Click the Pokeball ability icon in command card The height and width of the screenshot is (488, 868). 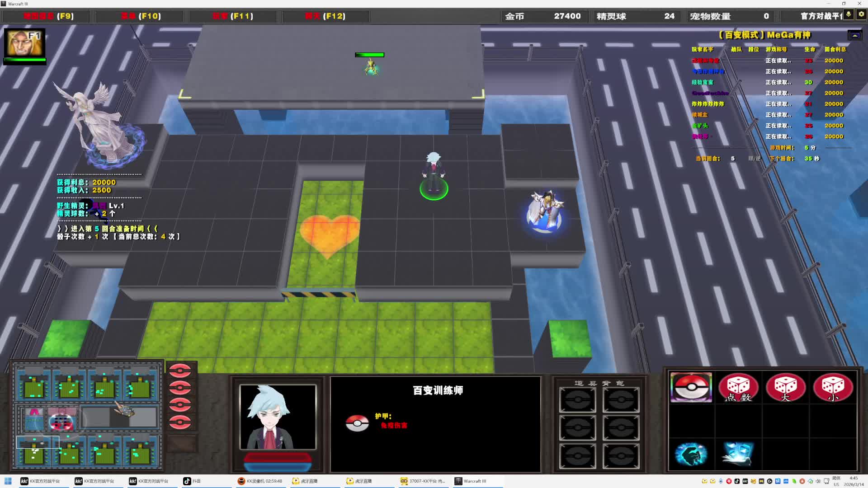(x=691, y=387)
